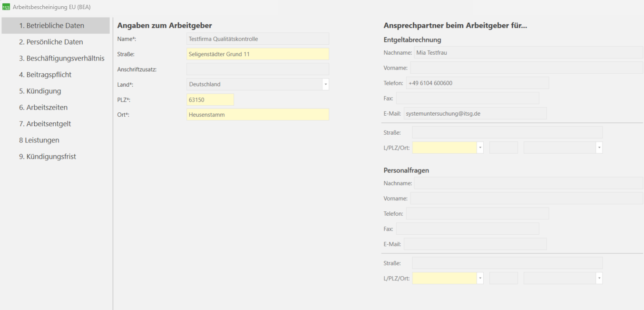Open the country dropdown under Personalfragen
Viewport: 644px width, 310px height.
[479, 278]
